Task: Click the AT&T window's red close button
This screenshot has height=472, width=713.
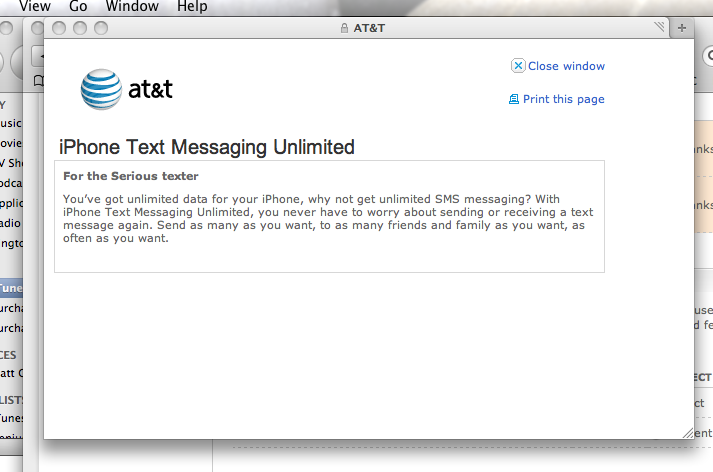Action: [x=59, y=28]
